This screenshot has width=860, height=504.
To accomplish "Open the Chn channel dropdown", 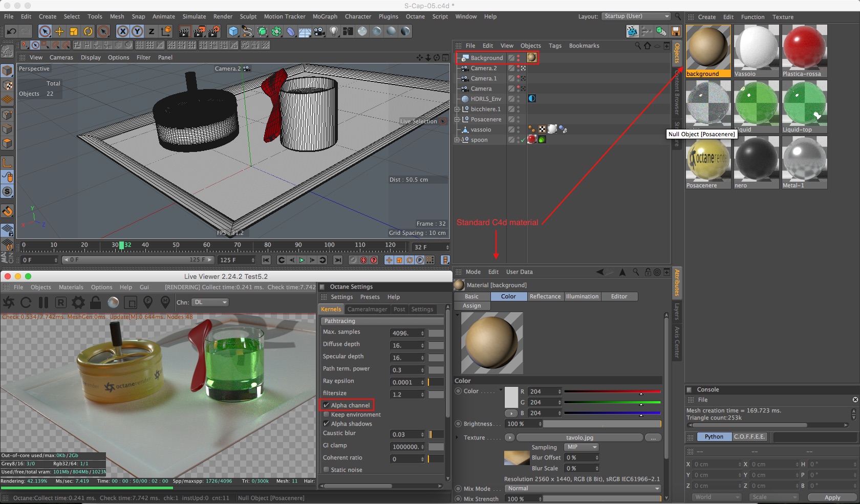I will (x=210, y=302).
